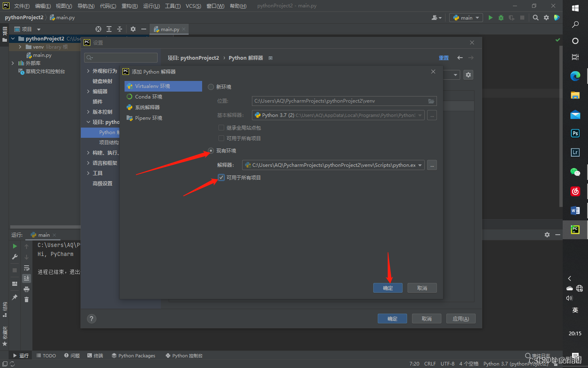Open Windows Start menu
The image size is (588, 368).
coord(575,8)
